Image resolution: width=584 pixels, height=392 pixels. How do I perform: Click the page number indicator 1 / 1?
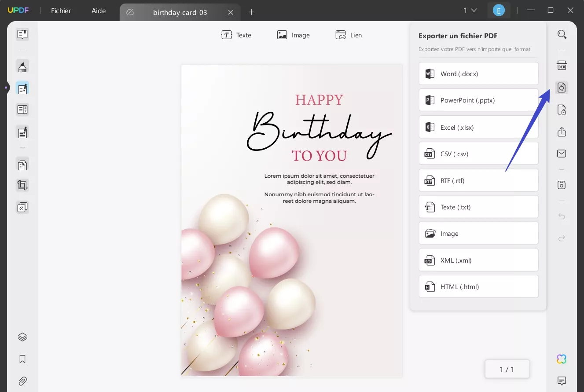(x=507, y=369)
